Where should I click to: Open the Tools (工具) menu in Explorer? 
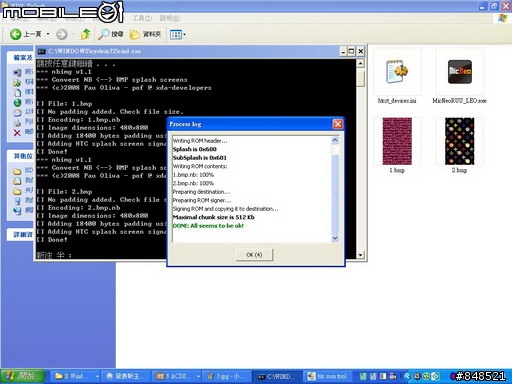tap(142, 18)
